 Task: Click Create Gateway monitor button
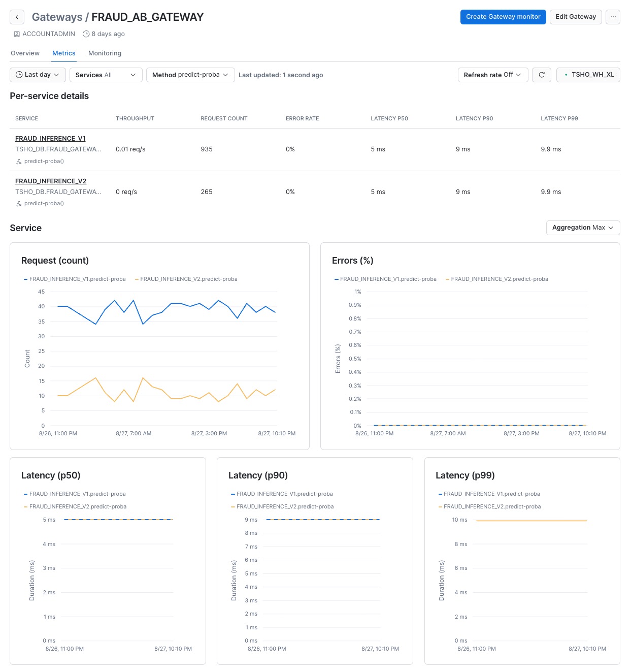click(x=503, y=17)
